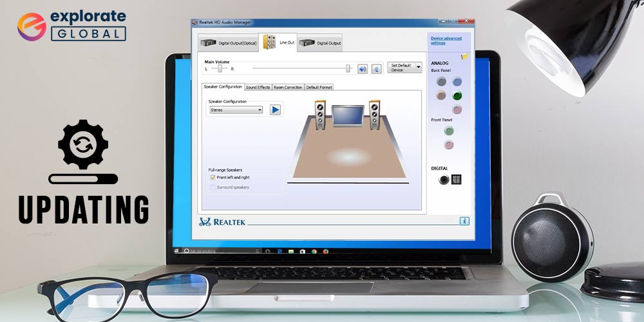The width and height of the screenshot is (644, 322).
Task: Click the Main Volume slider thumb
Action: point(348,69)
